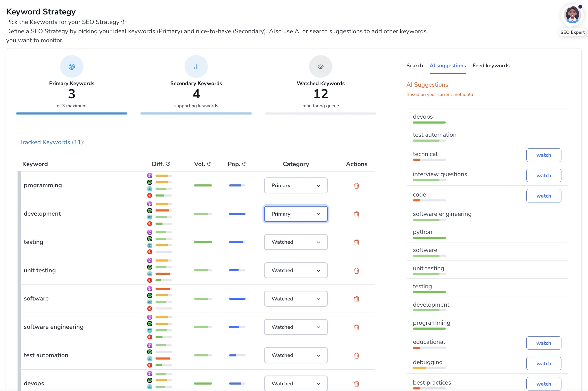This screenshot has height=391, width=588.
Task: Select the AI suggestions tab
Action: pyautogui.click(x=448, y=66)
